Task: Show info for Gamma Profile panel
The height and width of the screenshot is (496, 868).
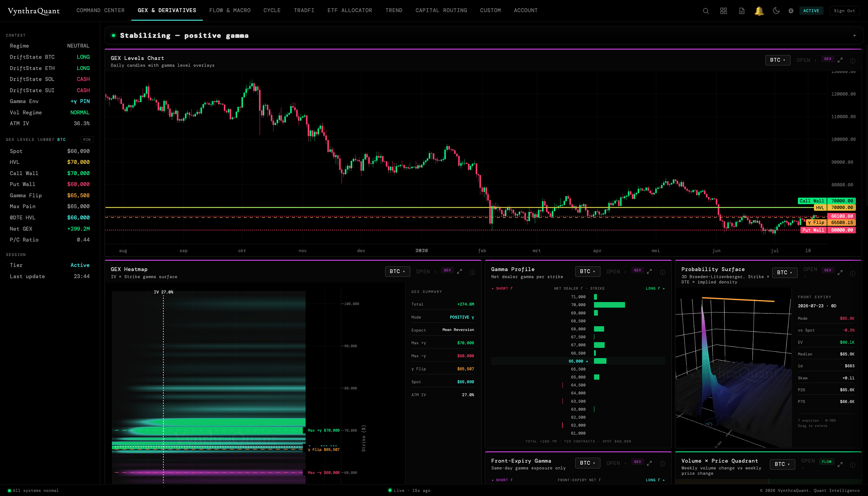Action: pyautogui.click(x=662, y=272)
